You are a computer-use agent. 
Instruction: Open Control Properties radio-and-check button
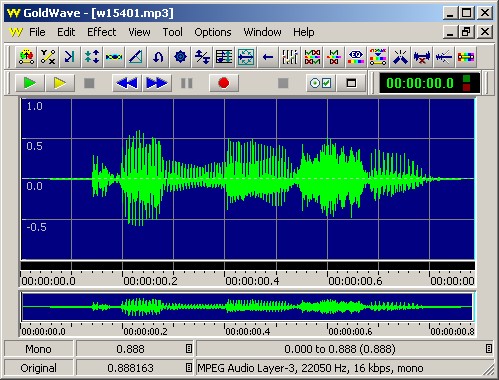pyautogui.click(x=321, y=83)
